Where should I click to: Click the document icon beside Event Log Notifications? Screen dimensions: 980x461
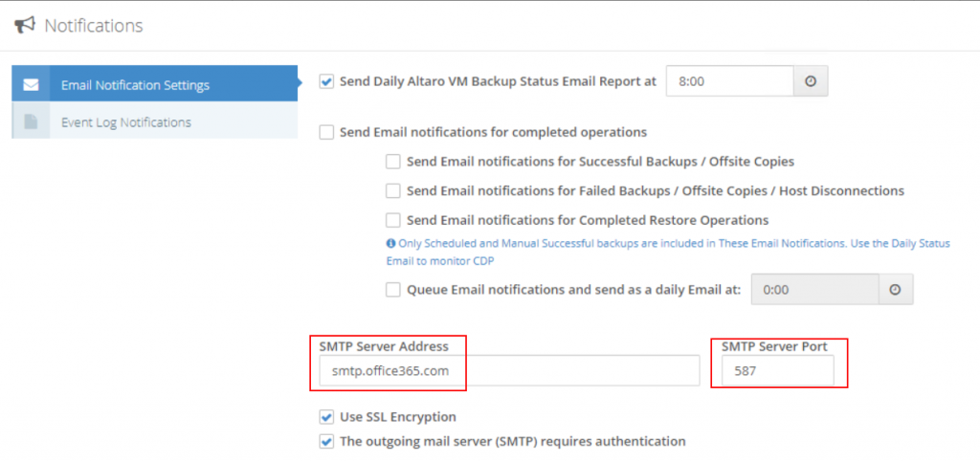31,121
